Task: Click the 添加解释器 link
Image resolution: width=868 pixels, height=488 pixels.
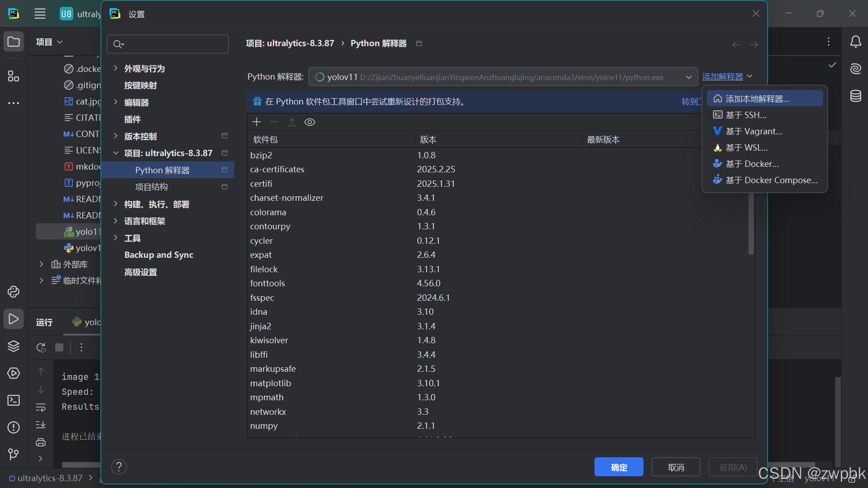Action: pyautogui.click(x=722, y=77)
